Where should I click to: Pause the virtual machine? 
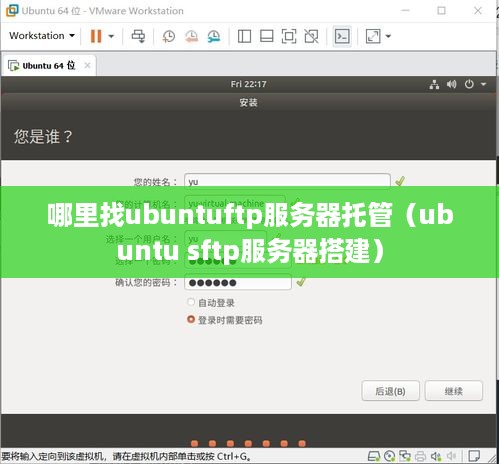96,36
